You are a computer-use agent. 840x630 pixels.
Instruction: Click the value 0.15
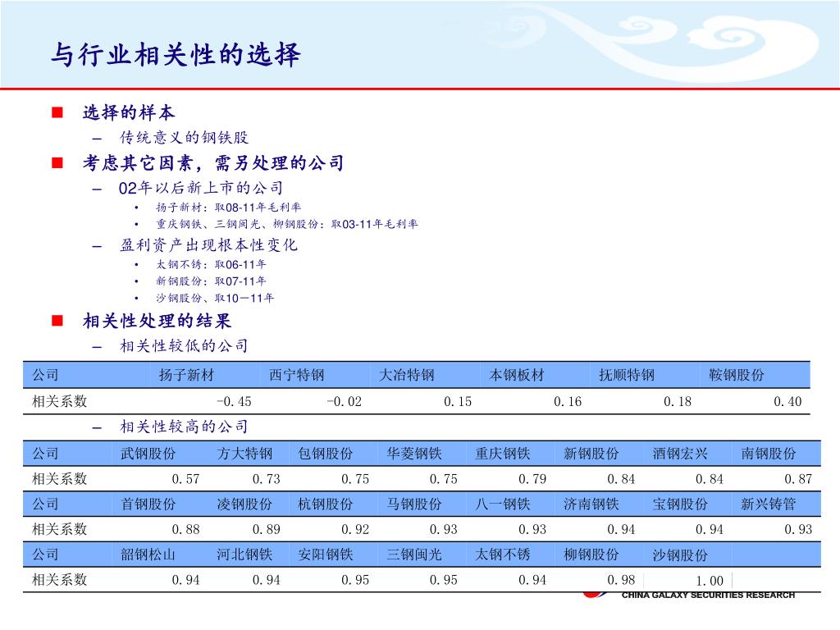(x=458, y=401)
